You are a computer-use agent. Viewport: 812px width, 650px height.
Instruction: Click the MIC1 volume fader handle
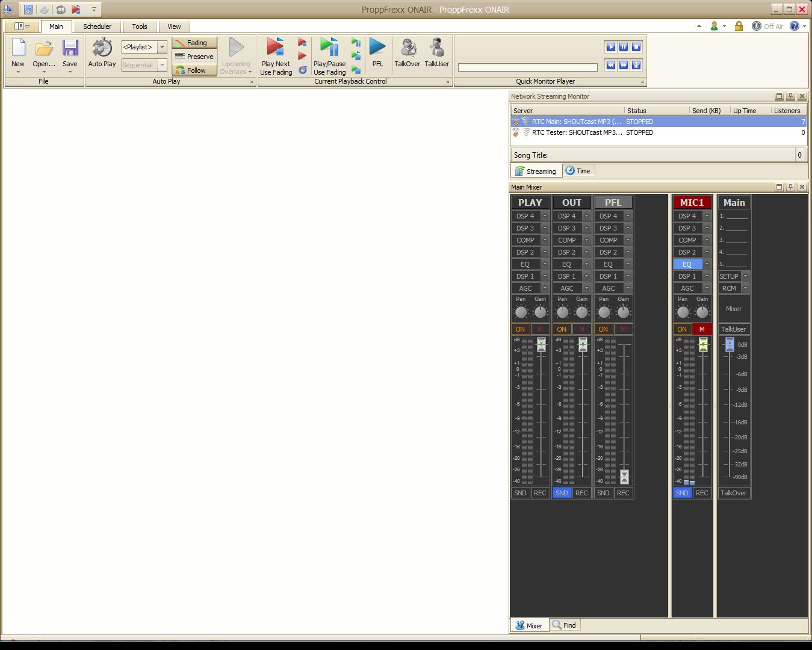[703, 345]
